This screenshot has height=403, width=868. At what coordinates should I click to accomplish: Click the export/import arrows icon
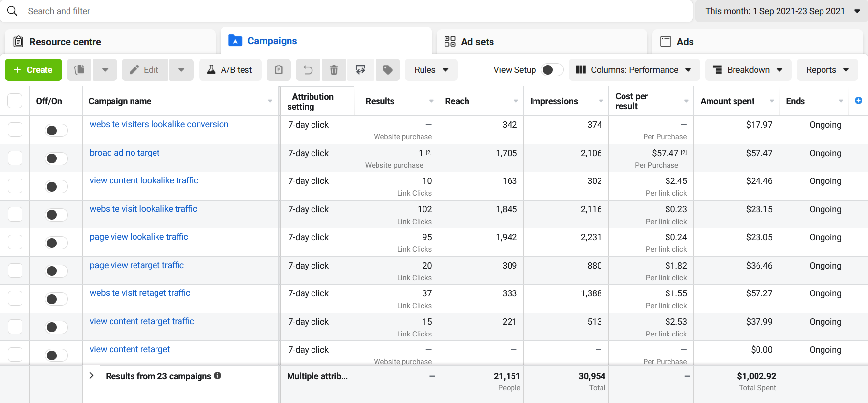point(361,70)
